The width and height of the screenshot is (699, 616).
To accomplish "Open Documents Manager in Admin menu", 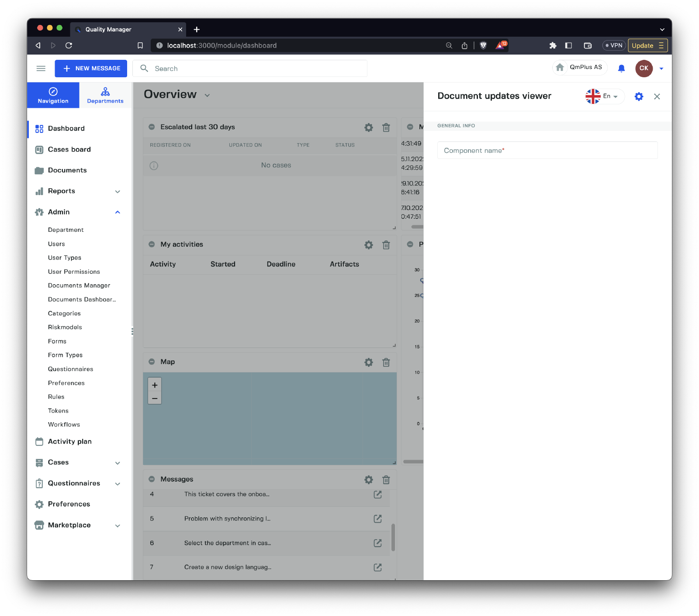I will pos(79,286).
